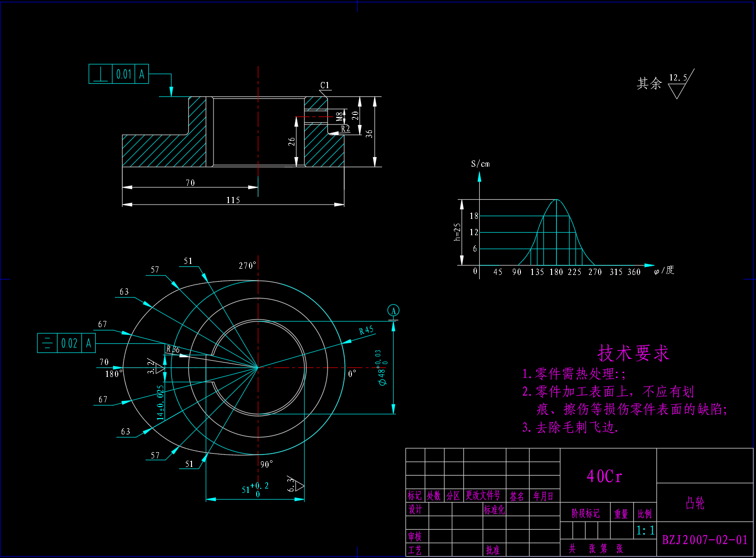
Task: Select the 技术要求 heading text
Action: coord(633,353)
